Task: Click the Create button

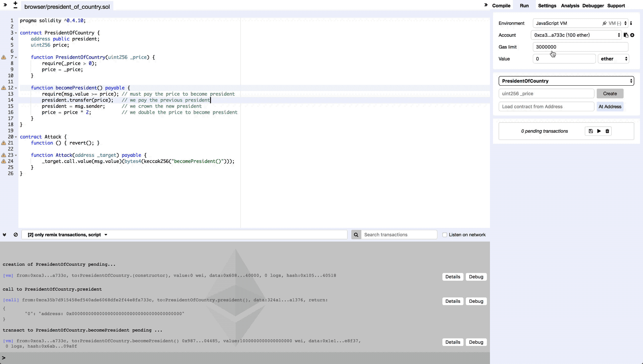Action: click(610, 94)
